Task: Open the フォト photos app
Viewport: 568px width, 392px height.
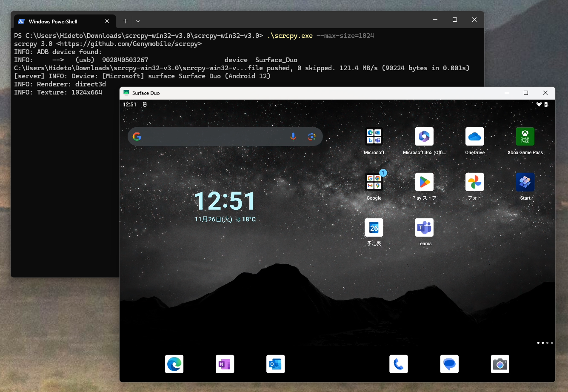Action: click(x=474, y=182)
